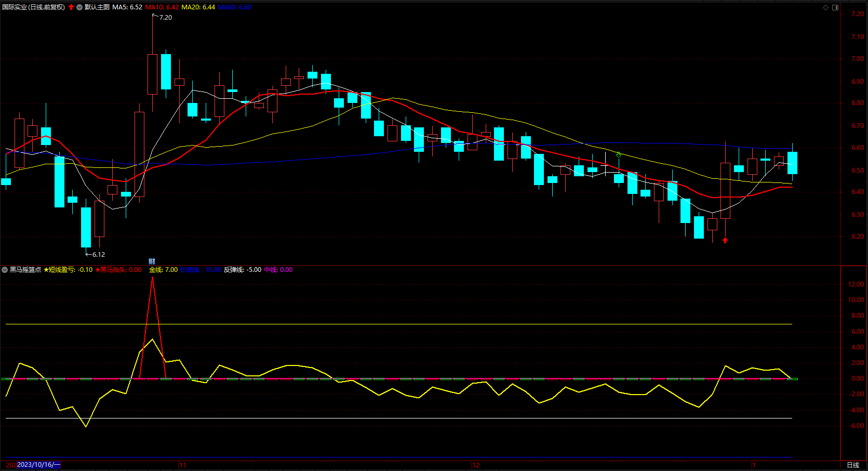Toggle the side panel icon at top-right

point(835,7)
